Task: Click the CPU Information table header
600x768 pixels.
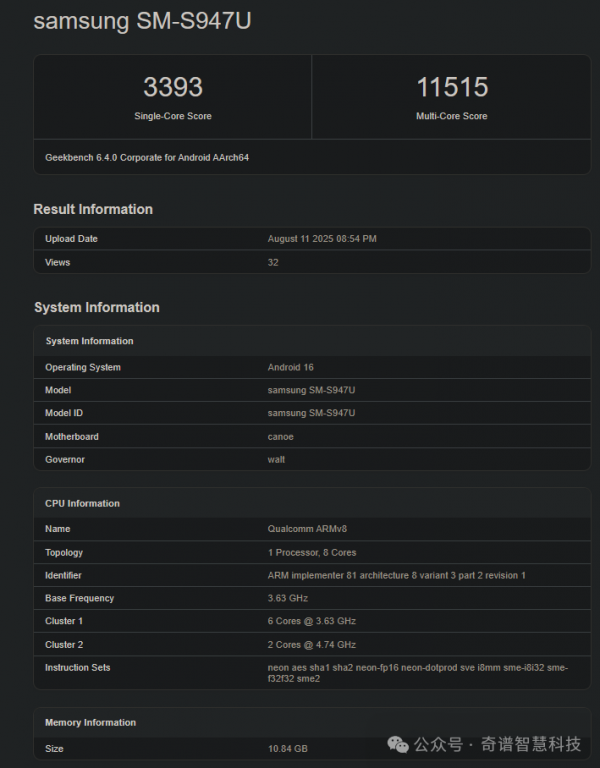Action: [82, 504]
